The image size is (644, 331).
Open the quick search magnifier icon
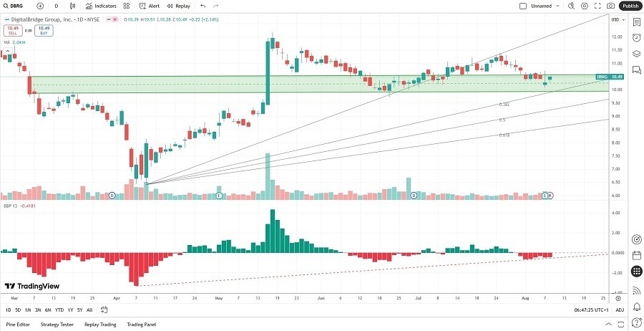click(571, 6)
